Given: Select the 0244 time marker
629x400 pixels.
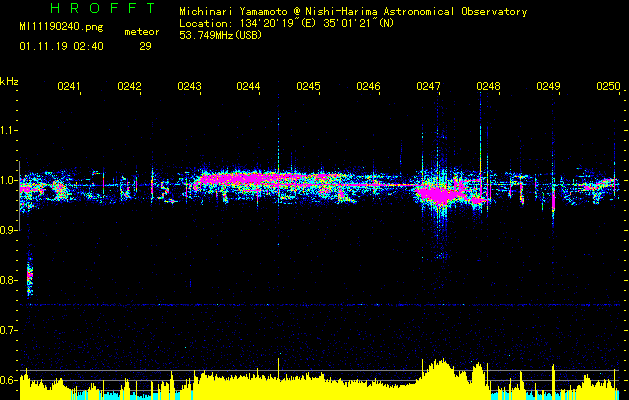Looking at the screenshot, I should (248, 86).
